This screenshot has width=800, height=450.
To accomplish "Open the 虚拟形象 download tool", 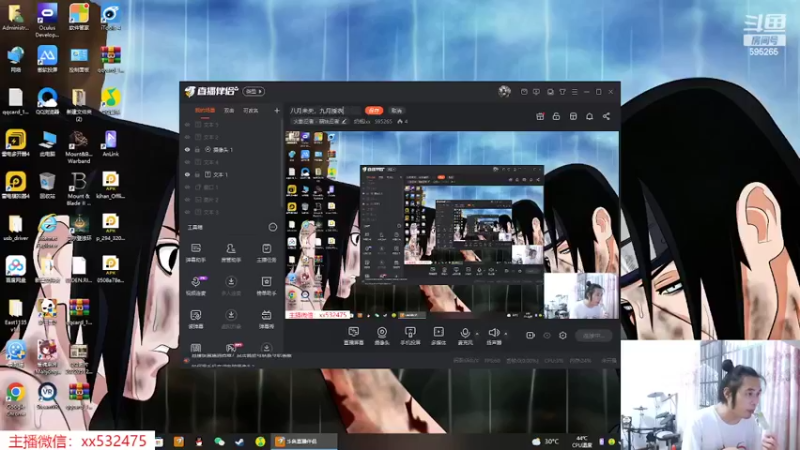I will click(x=231, y=319).
